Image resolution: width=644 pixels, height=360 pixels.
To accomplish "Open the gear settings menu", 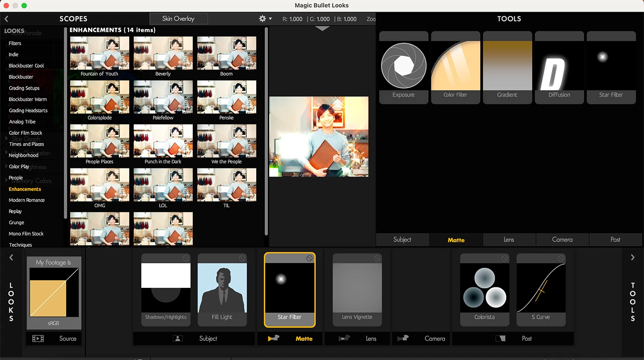I will click(265, 19).
